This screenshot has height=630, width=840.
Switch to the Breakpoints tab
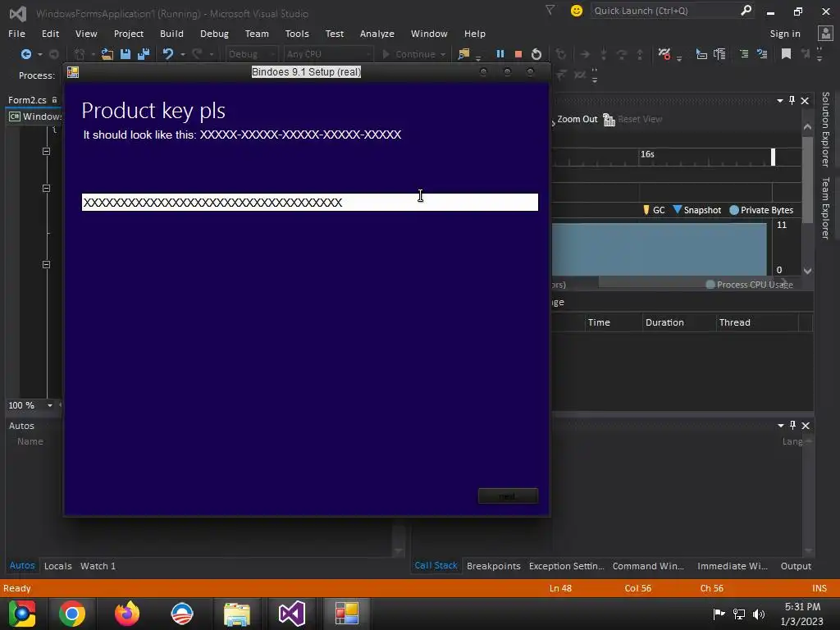pyautogui.click(x=493, y=566)
